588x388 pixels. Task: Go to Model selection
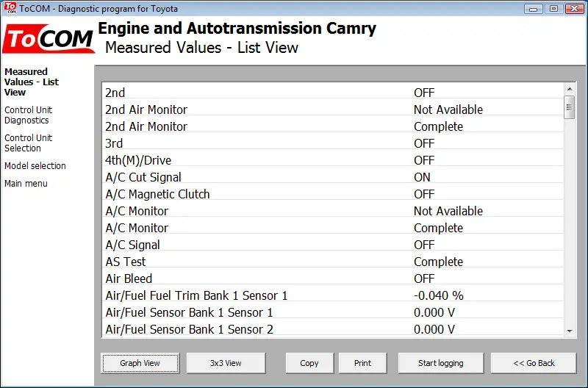(x=35, y=165)
